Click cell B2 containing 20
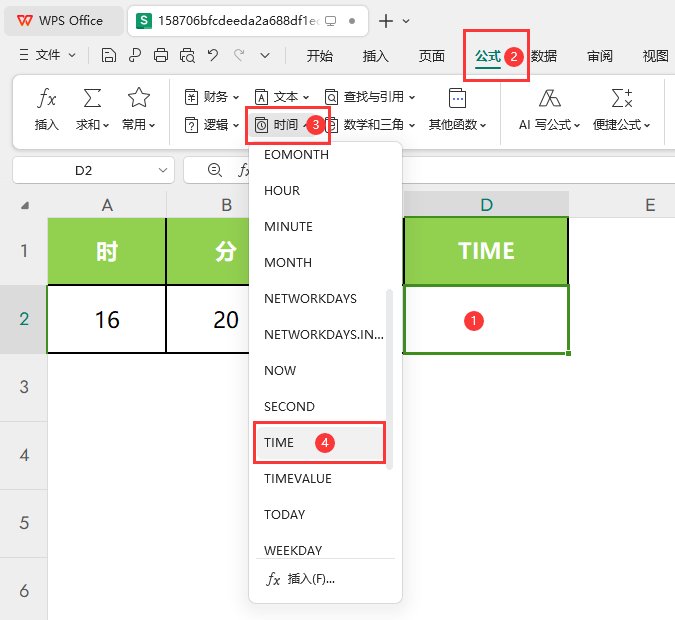 (x=208, y=319)
